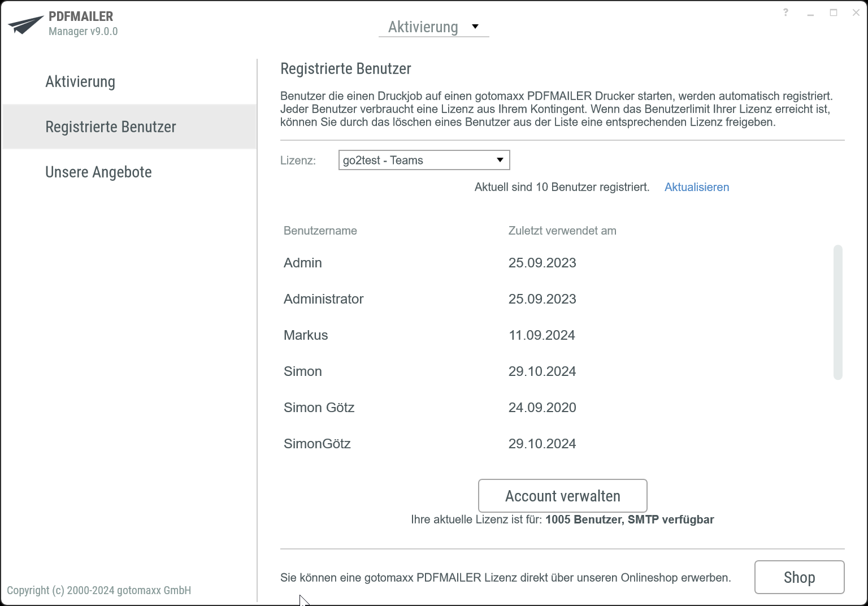The height and width of the screenshot is (606, 868).
Task: Click license info '1005 Benutzer, SMTP verfügbar'
Action: pyautogui.click(x=630, y=520)
